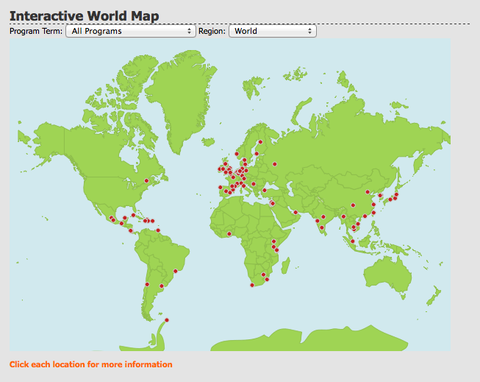Click the 'Region:' label

coord(212,31)
